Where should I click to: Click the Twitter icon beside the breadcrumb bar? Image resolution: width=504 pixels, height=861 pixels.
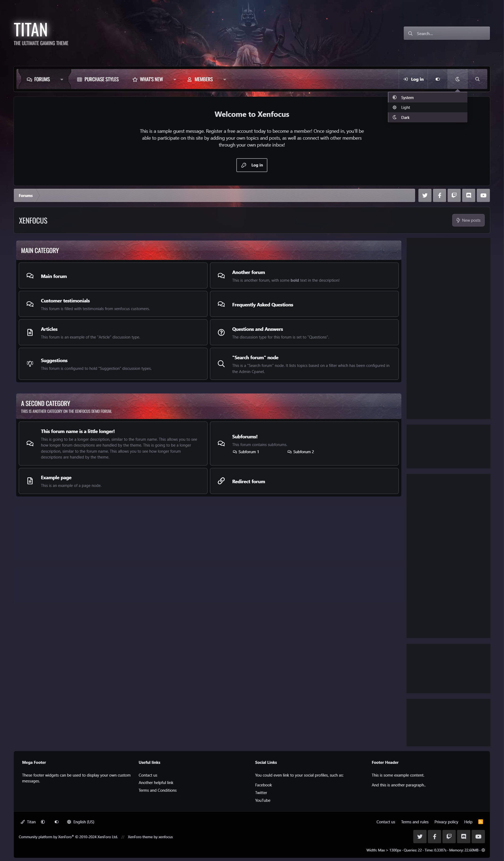(424, 195)
